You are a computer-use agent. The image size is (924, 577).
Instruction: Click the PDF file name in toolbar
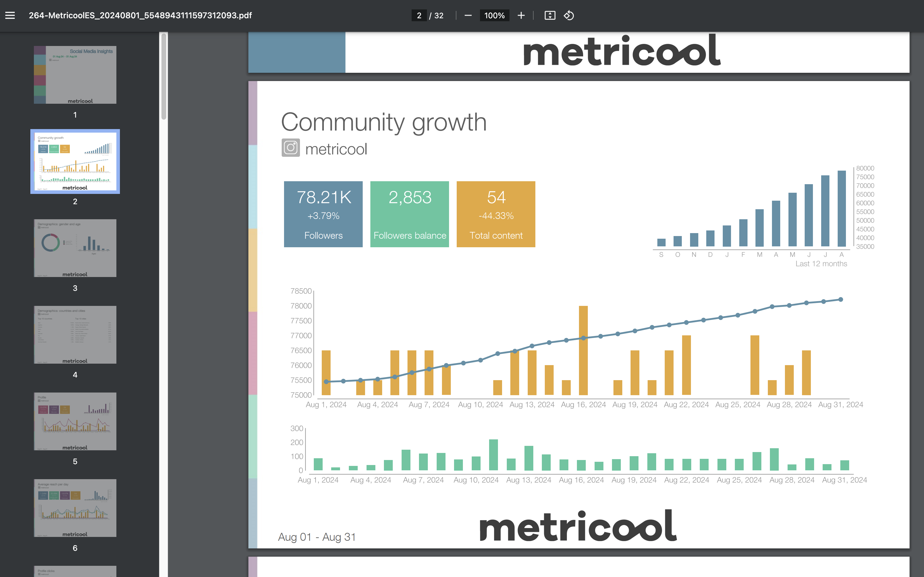[140, 15]
